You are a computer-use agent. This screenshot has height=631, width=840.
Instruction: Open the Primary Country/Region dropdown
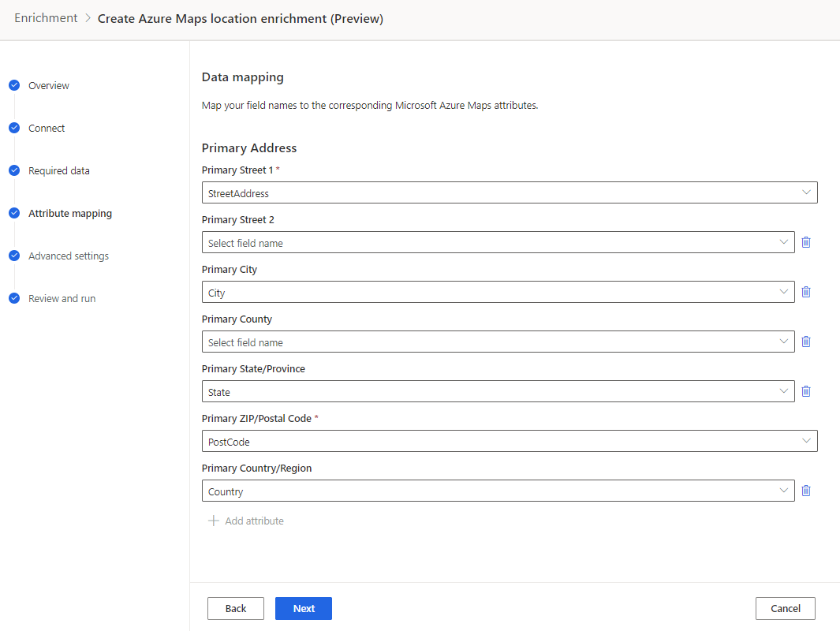pyautogui.click(x=498, y=491)
